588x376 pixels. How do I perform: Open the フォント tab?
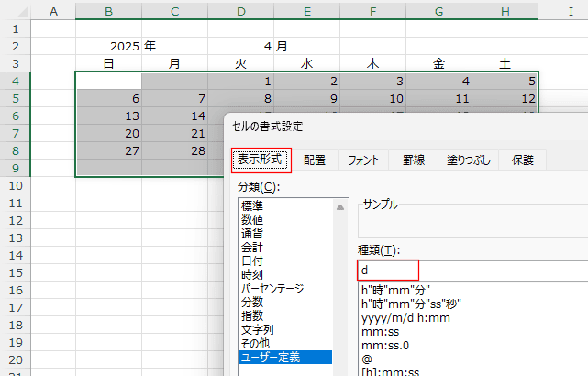pyautogui.click(x=363, y=160)
